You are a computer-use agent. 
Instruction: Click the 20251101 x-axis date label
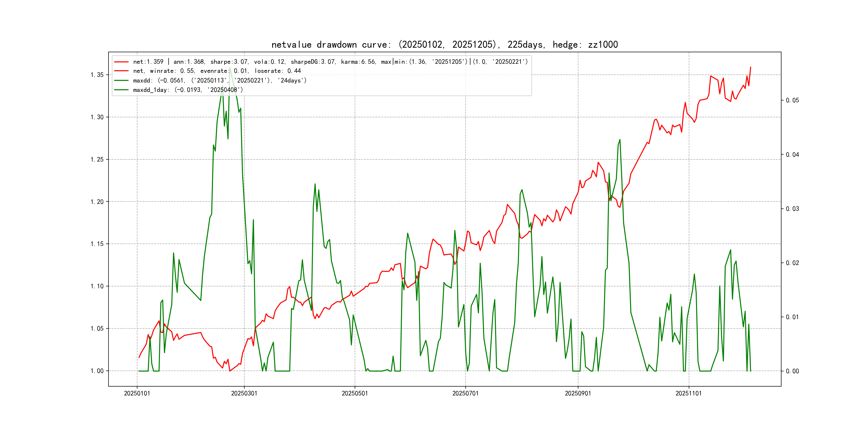[689, 393]
